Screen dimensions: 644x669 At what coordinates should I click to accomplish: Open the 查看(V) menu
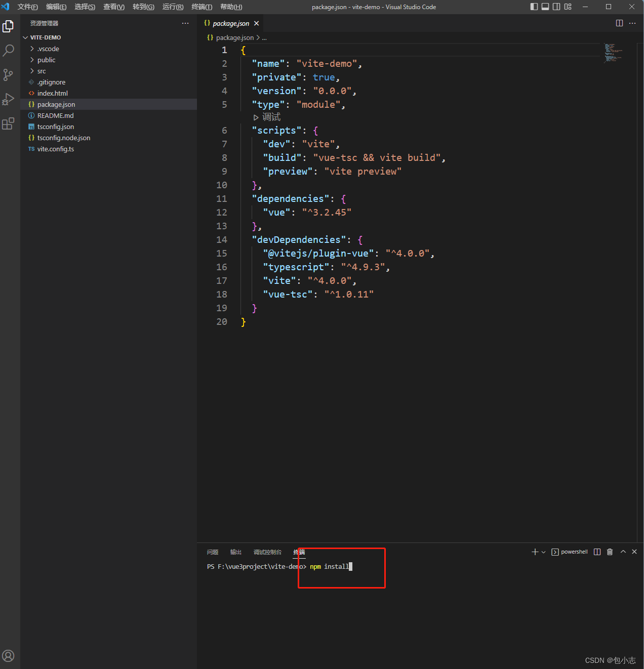point(114,7)
